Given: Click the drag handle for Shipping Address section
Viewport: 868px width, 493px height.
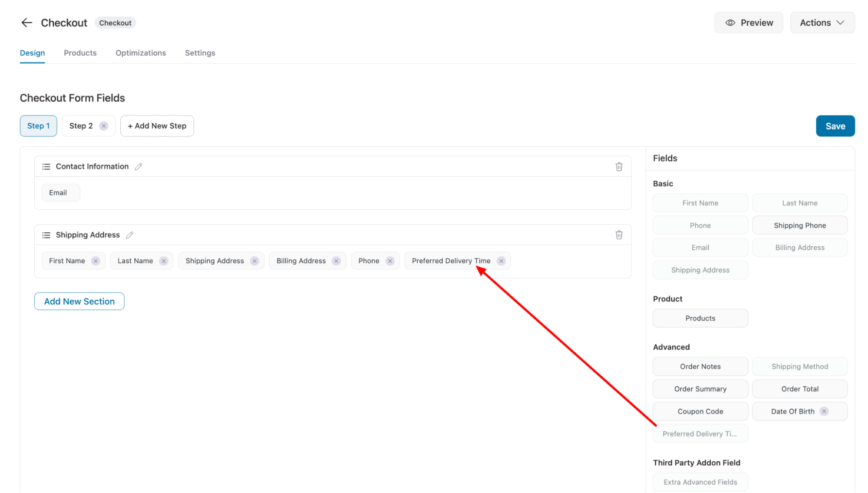Looking at the screenshot, I should pyautogui.click(x=46, y=235).
